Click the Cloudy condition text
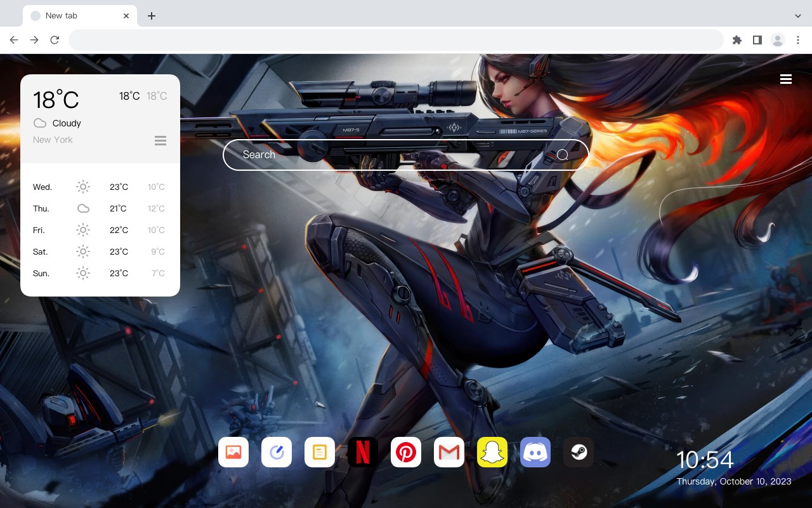Viewport: 812px width, 508px height. pyautogui.click(x=67, y=123)
